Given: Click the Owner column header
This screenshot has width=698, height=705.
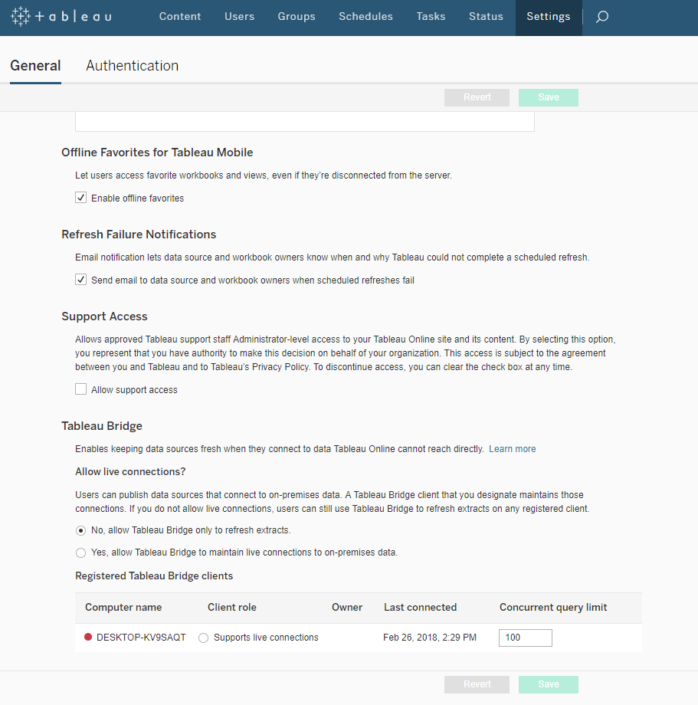Looking at the screenshot, I should 347,607.
